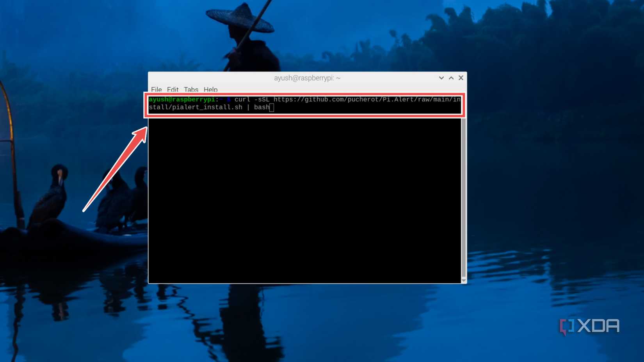Open the Edit menu
This screenshot has height=362, width=644.
click(173, 90)
